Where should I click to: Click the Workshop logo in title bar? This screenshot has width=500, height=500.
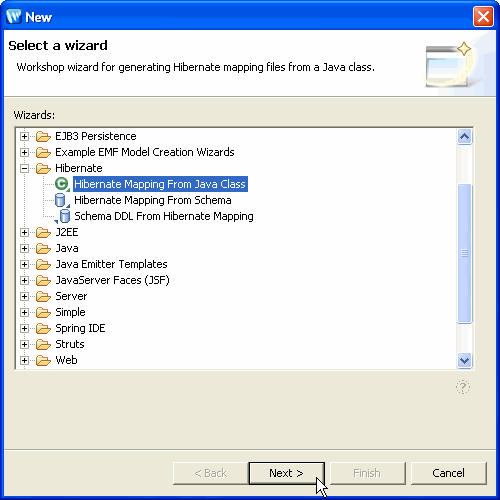(14, 16)
